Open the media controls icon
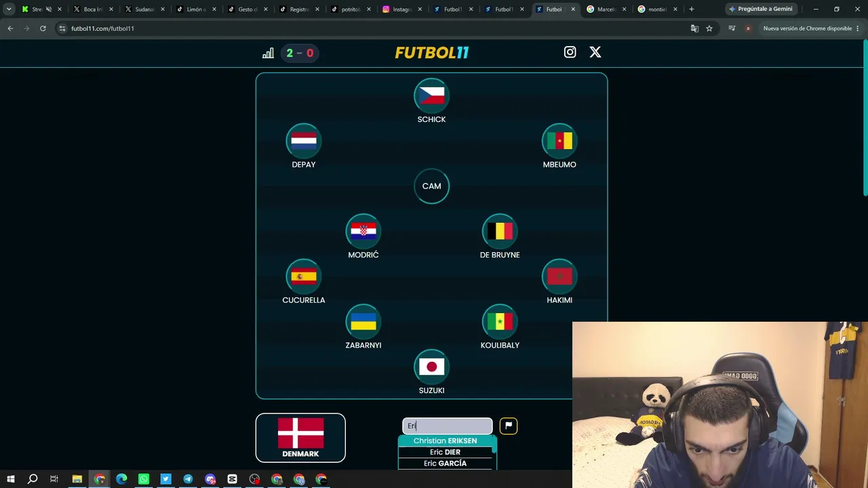This screenshot has width=868, height=488. (732, 28)
